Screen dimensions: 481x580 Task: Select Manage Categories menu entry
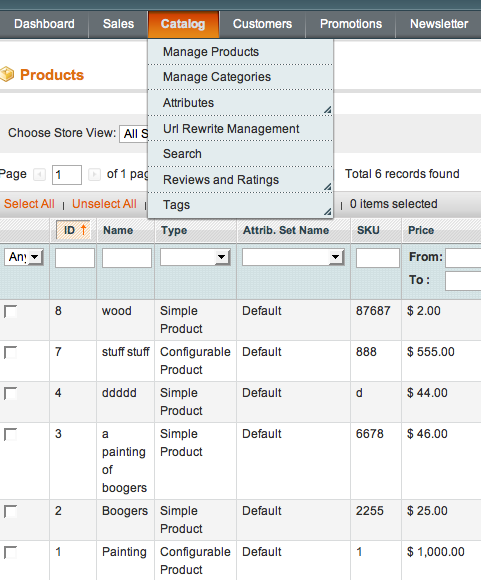[240, 77]
